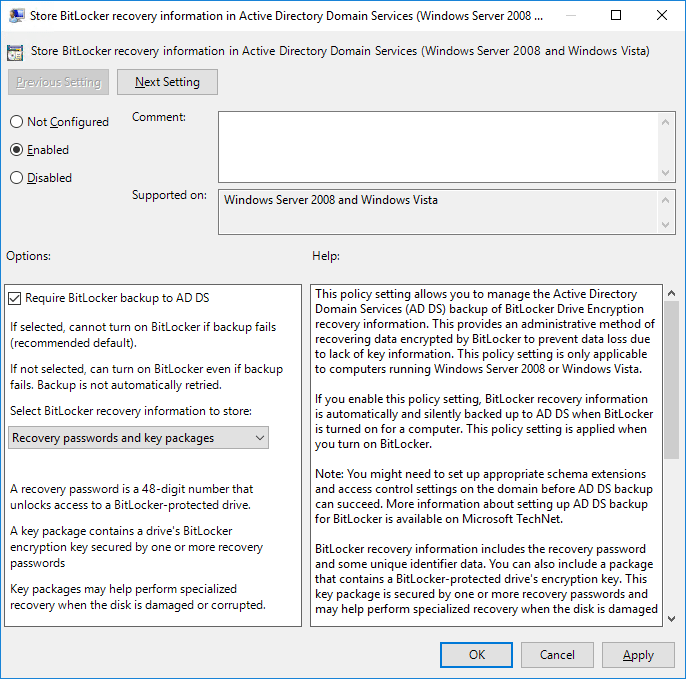Confirm with the OK button

476,655
